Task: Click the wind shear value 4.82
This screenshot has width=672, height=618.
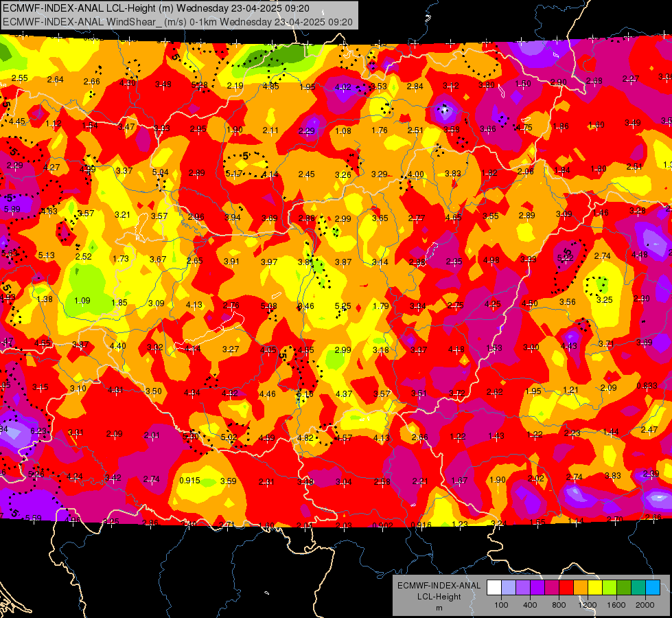Action: click(x=305, y=438)
